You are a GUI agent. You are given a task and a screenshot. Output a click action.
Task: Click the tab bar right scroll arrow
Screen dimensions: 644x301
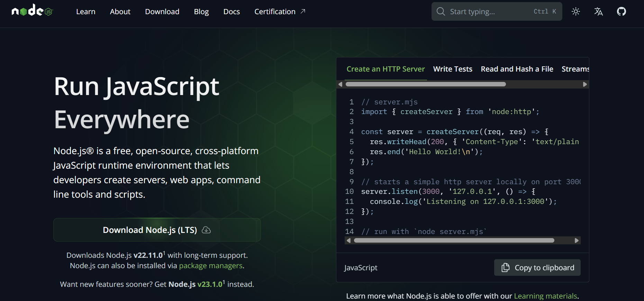(585, 84)
